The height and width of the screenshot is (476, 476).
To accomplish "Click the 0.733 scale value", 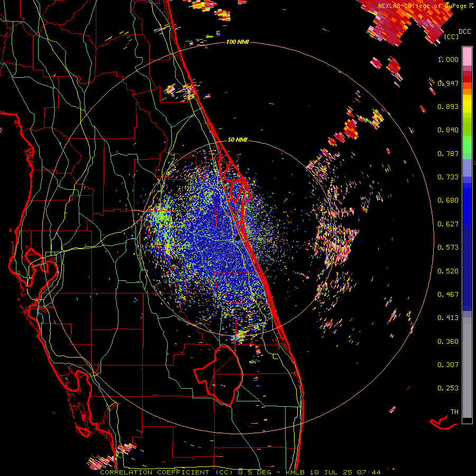I will click(x=448, y=177).
